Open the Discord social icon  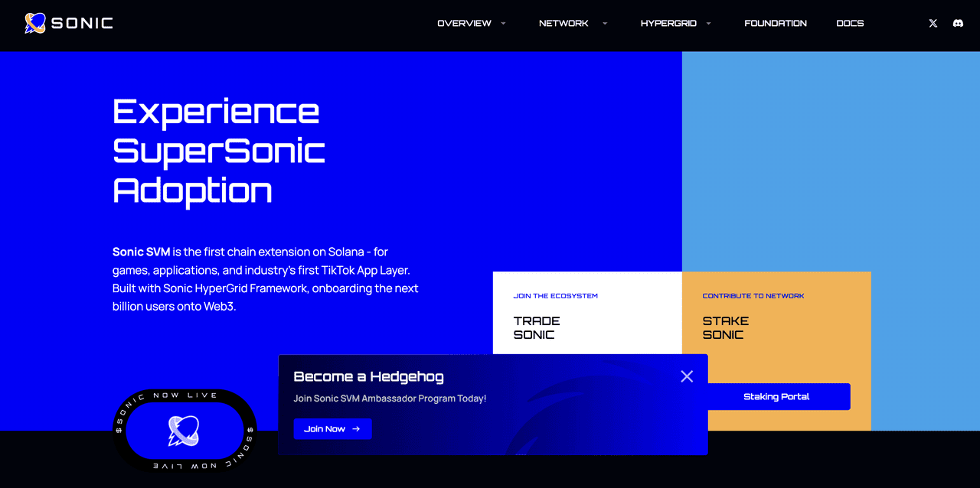pyautogui.click(x=958, y=24)
